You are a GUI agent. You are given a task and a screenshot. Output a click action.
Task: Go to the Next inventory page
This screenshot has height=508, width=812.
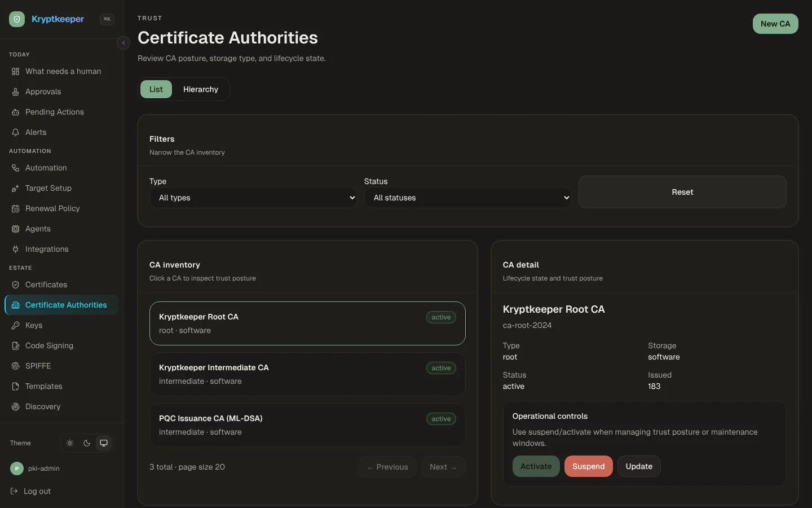(x=443, y=467)
